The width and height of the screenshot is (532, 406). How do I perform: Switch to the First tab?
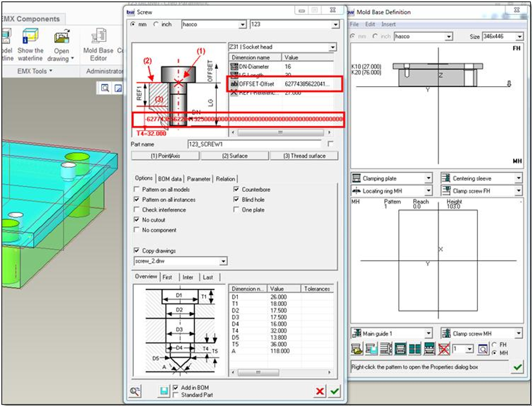[167, 277]
